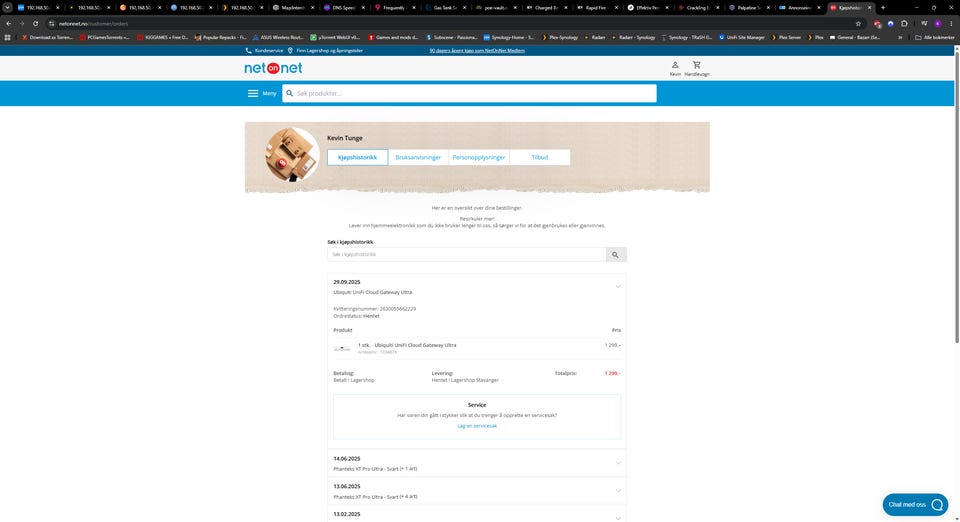The height and width of the screenshot is (522, 960).
Task: Open the ASUS Wireless Router bookmark
Action: point(276,37)
